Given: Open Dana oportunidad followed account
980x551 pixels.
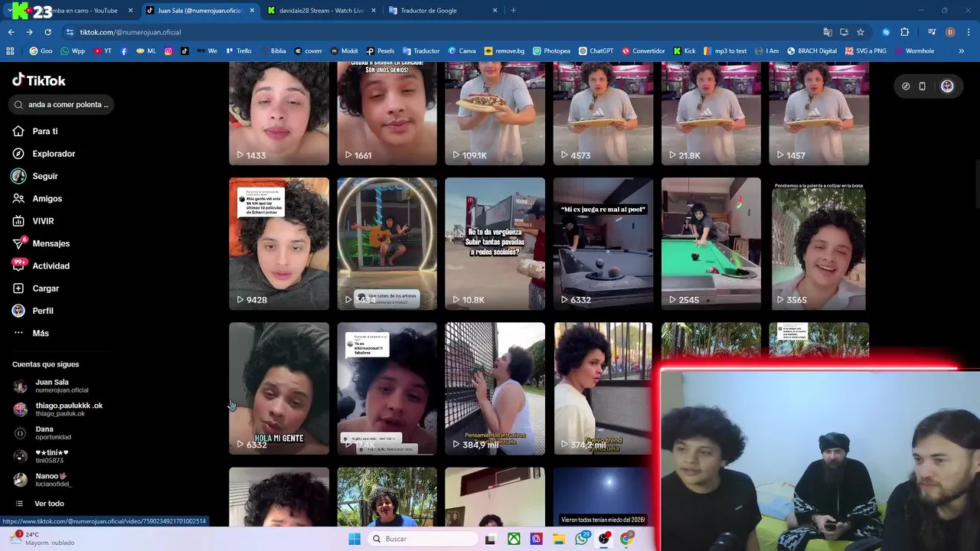Looking at the screenshot, I should [x=42, y=433].
